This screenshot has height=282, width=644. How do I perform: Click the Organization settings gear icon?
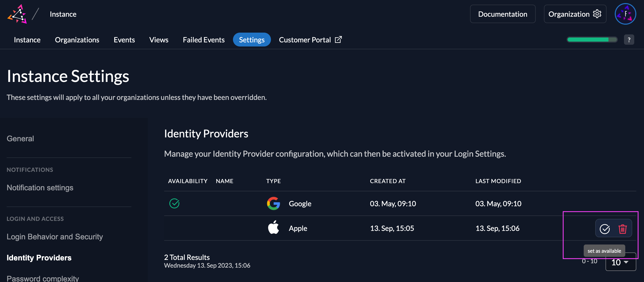click(x=598, y=14)
